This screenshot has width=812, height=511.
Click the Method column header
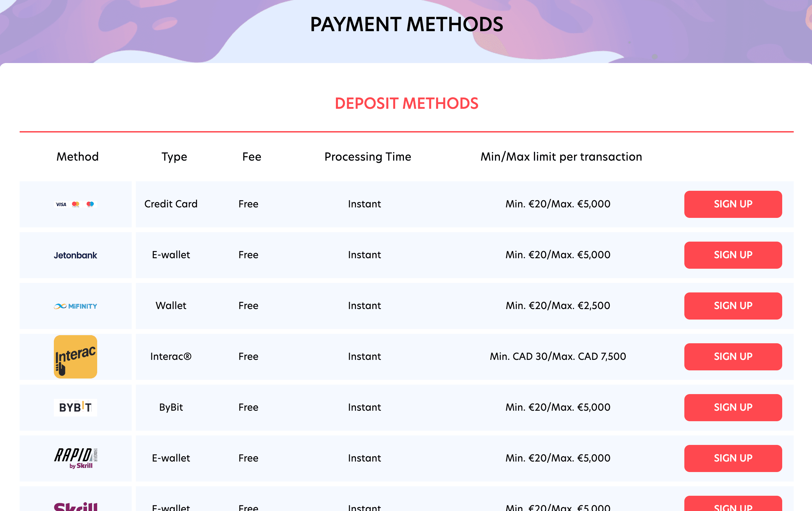77,157
